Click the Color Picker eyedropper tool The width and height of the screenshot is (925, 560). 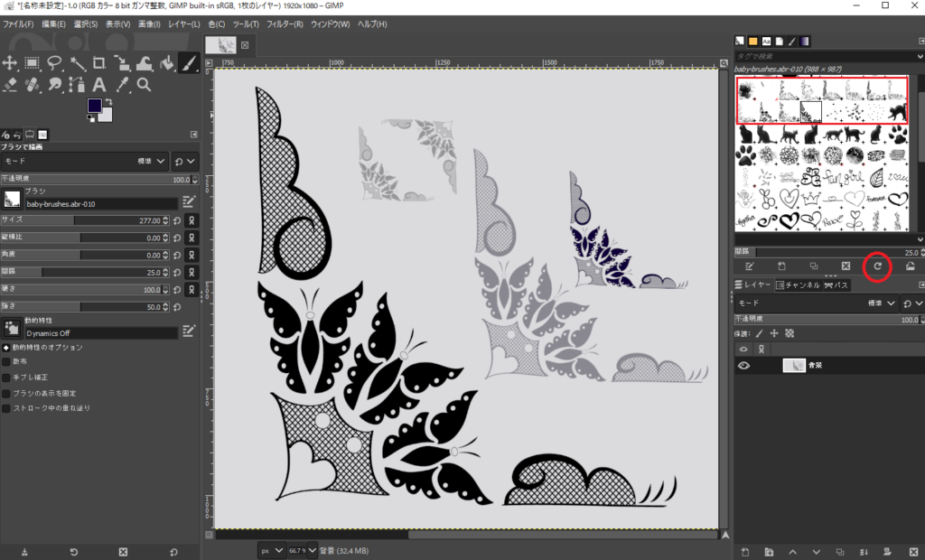coord(122,84)
